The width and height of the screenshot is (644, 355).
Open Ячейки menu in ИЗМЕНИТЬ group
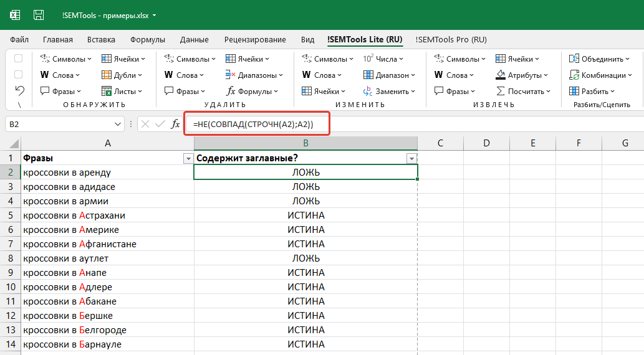pos(324,91)
